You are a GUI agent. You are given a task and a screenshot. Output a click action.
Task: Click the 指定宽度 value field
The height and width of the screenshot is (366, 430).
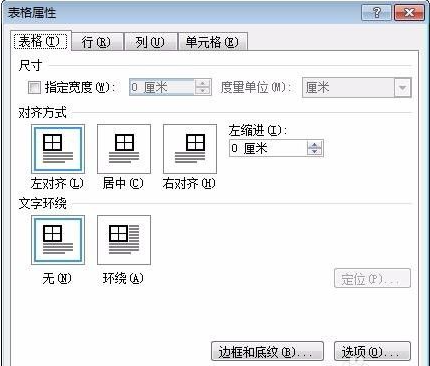[162, 87]
